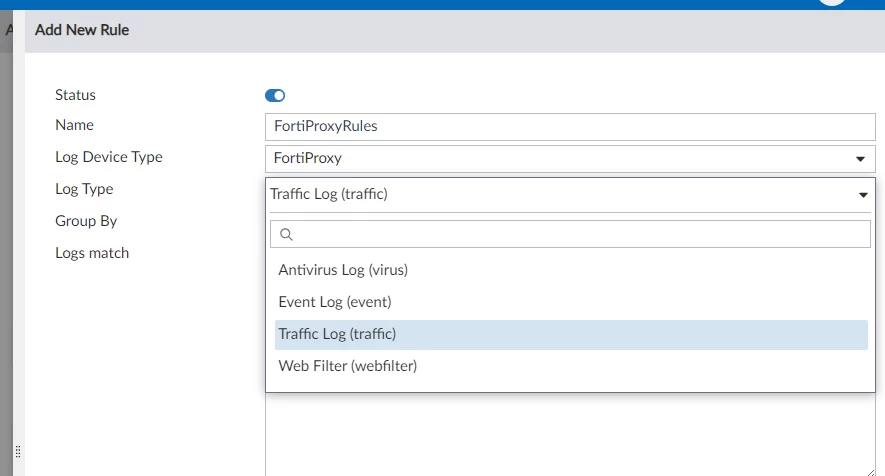
Task: Click the Log Type label
Action: [x=84, y=189]
